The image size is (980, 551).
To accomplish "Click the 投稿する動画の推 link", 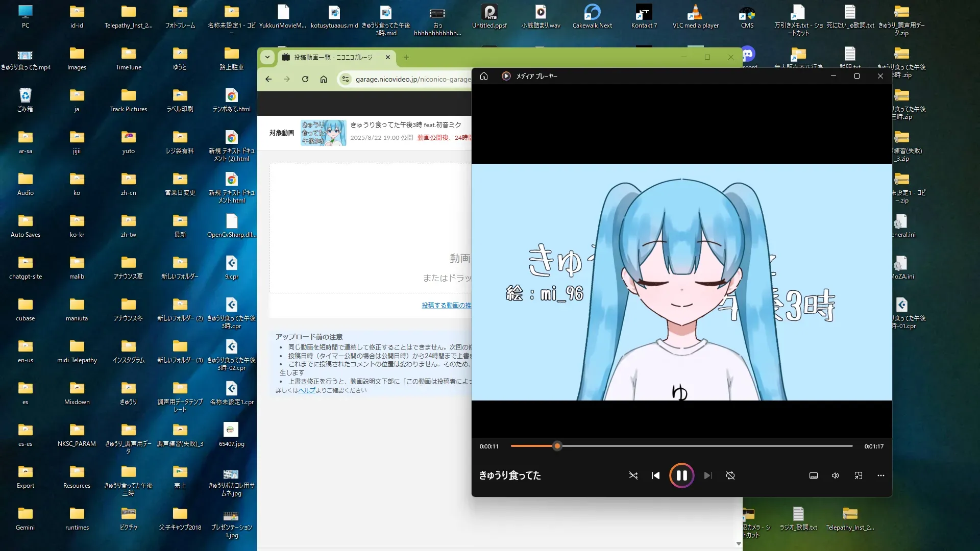I will click(x=446, y=306).
